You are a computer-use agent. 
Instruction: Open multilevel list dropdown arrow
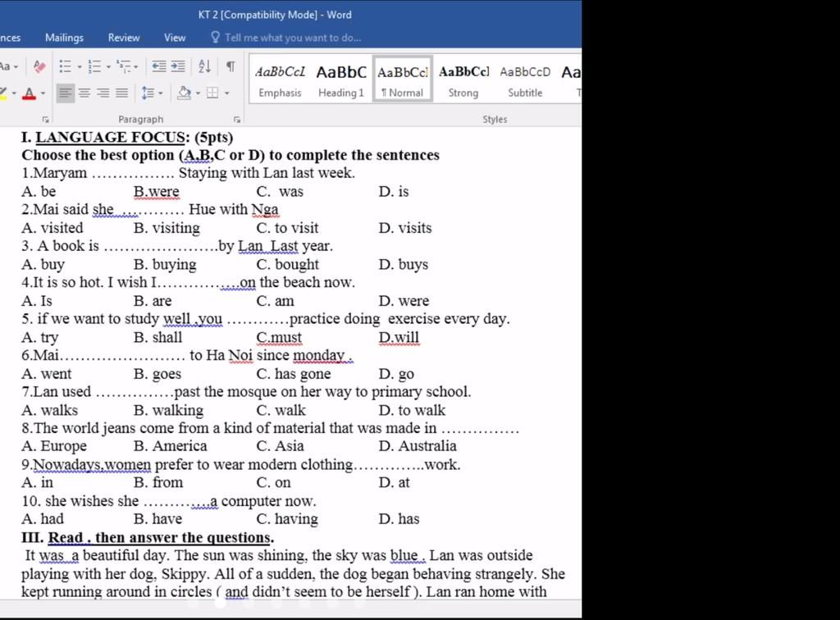(x=136, y=67)
